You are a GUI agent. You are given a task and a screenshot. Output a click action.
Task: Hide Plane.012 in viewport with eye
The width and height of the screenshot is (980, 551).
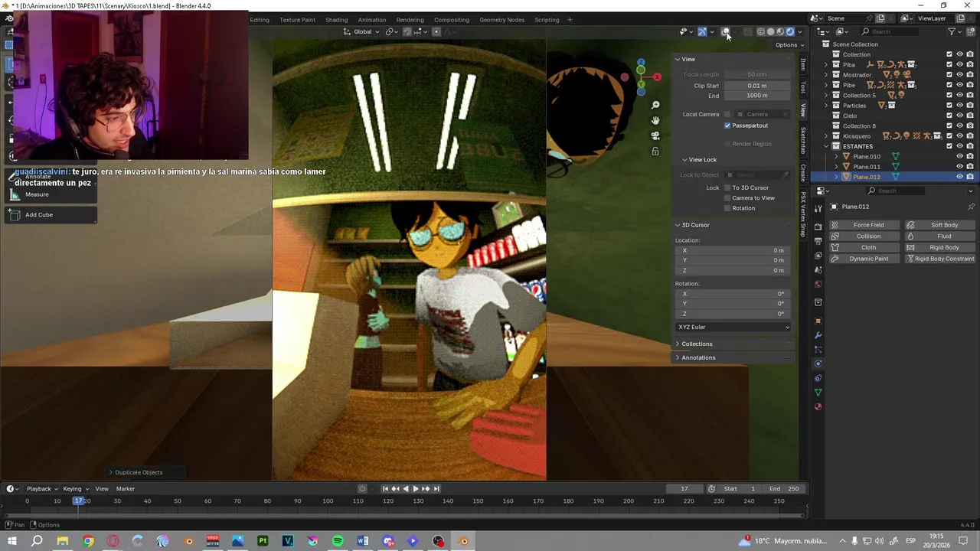(959, 177)
